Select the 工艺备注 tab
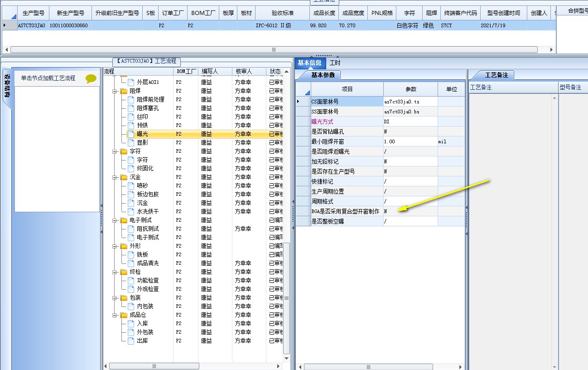 click(496, 75)
